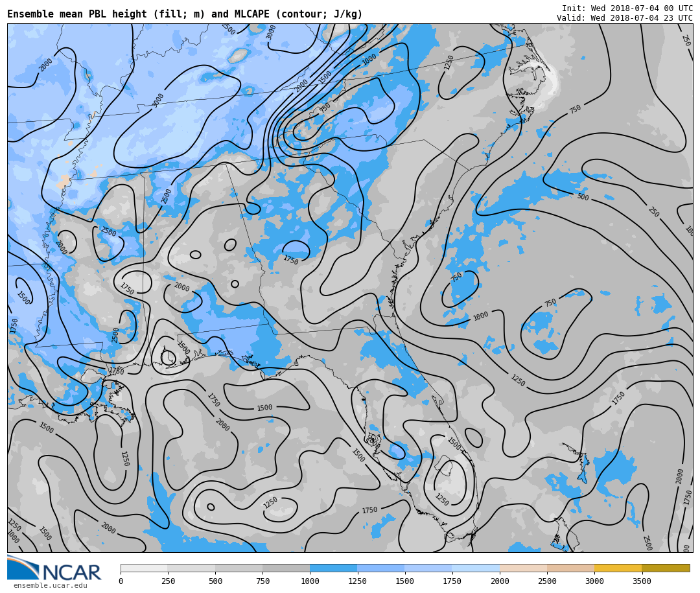Image resolution: width=700 pixels, height=593 pixels.
Task: Click the 'Init: Wed 2018-07-04 00 UTC' line
Action: [627, 8]
